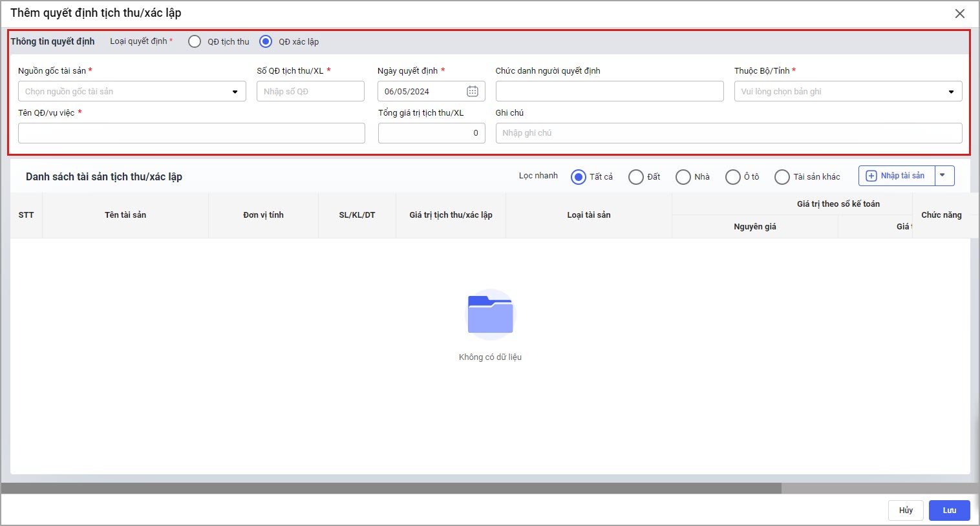Image resolution: width=980 pixels, height=526 pixels.
Task: Filter list by Tất cả
Action: point(579,177)
